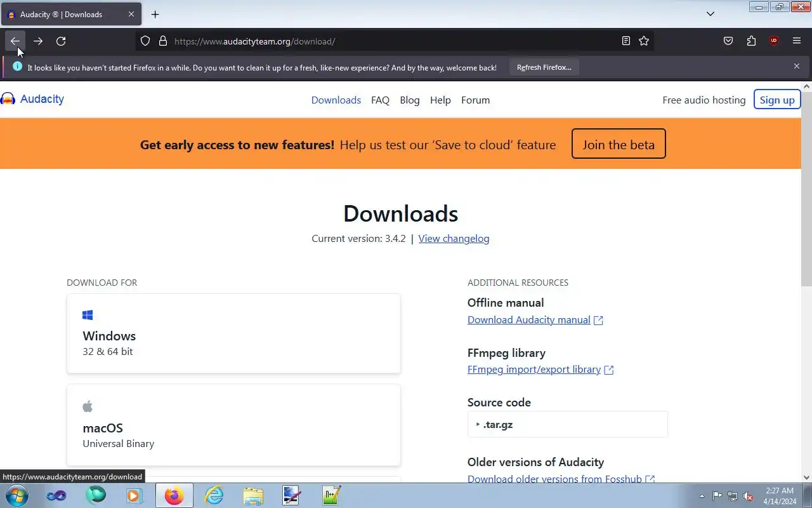Viewport: 812px width, 508px height.
Task: Open File Explorer folder taskbar icon
Action: 252,495
